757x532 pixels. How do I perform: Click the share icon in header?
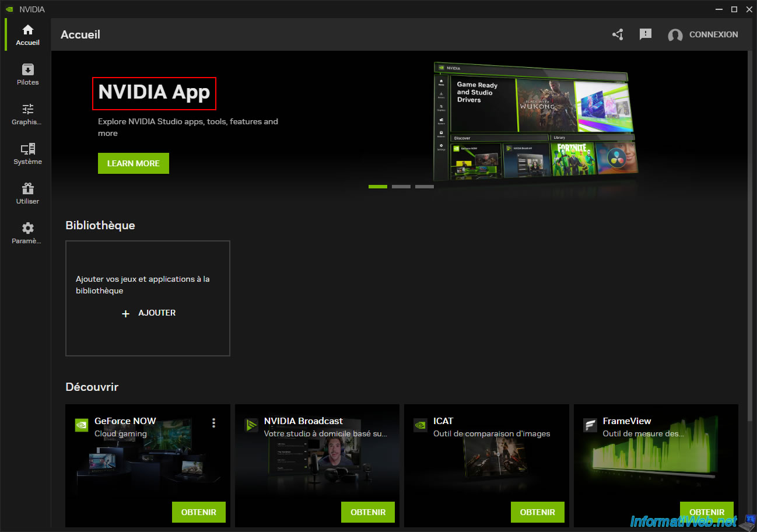click(x=618, y=34)
